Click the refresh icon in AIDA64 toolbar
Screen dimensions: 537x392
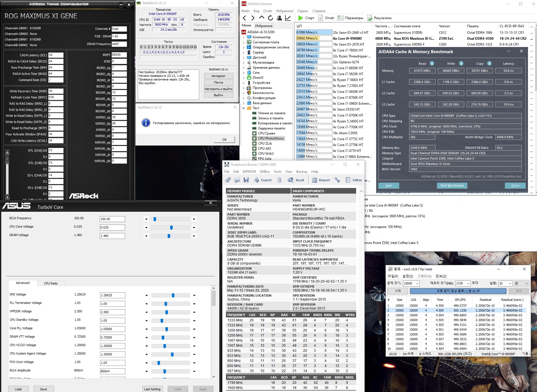pos(270,18)
